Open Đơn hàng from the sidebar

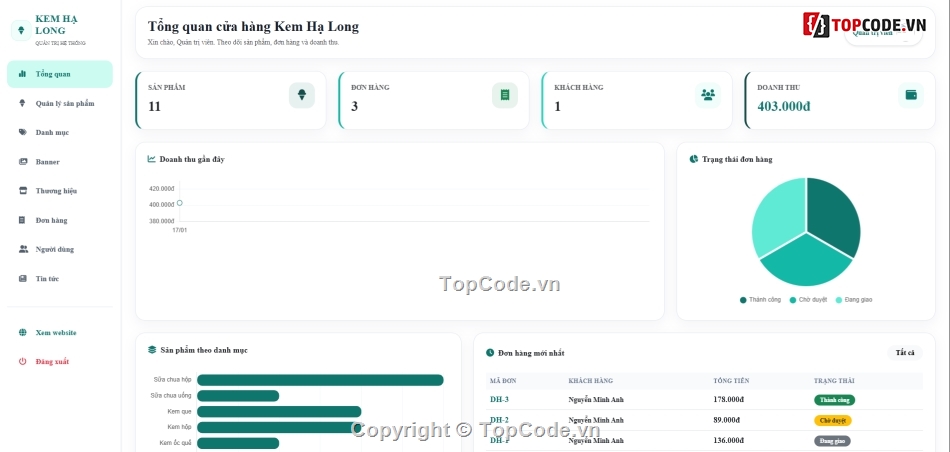tap(59, 220)
